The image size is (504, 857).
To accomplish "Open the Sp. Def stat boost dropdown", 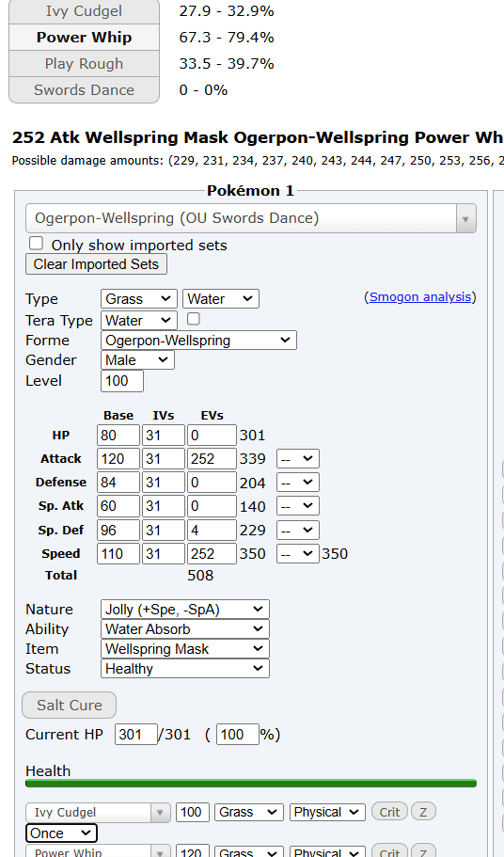I will [297, 531].
